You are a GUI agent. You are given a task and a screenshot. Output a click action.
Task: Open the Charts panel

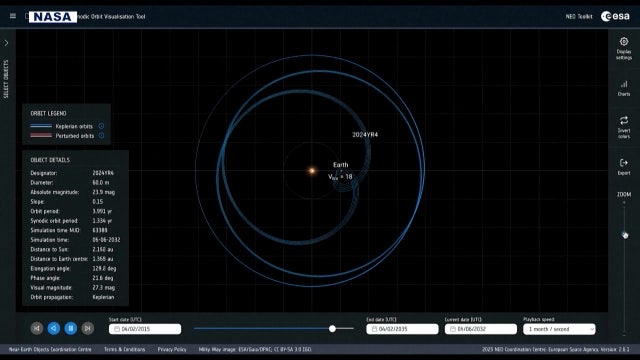tap(624, 88)
